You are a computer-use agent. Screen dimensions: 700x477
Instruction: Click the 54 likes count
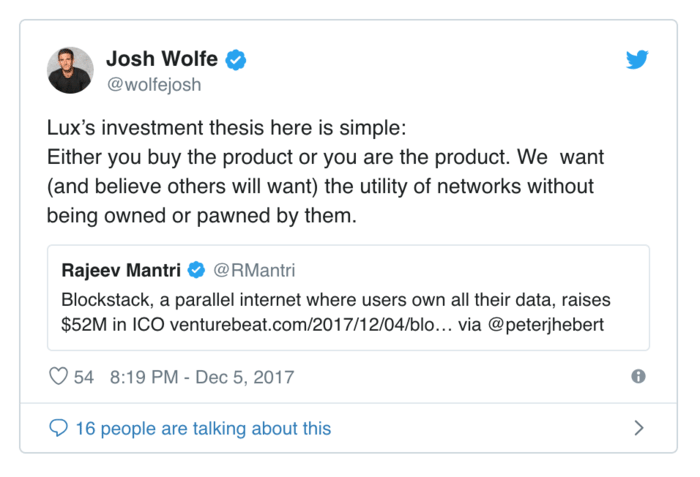point(84,377)
